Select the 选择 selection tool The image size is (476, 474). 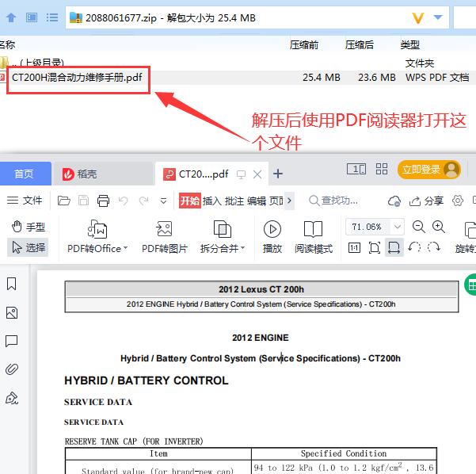click(x=28, y=247)
